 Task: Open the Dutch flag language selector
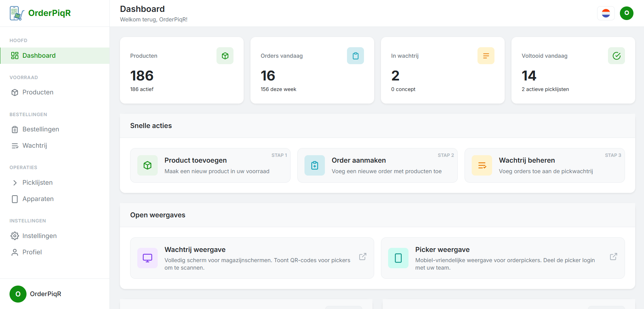[x=606, y=13]
